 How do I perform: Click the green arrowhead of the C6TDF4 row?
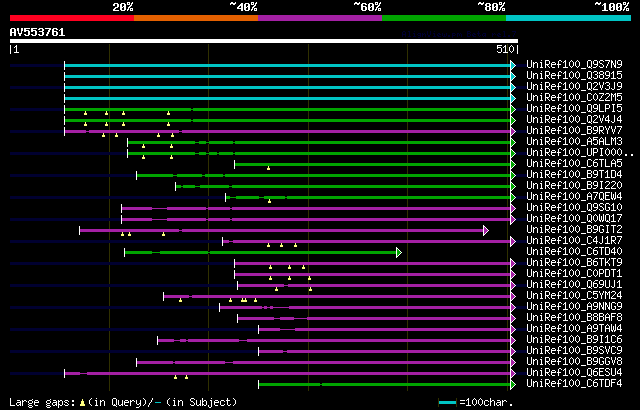pos(513,384)
